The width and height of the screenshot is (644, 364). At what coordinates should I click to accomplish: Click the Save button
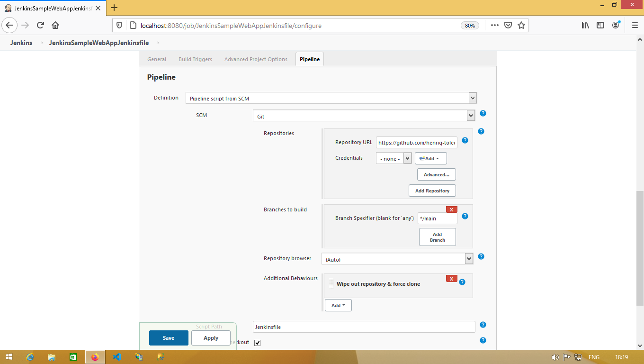point(169,338)
